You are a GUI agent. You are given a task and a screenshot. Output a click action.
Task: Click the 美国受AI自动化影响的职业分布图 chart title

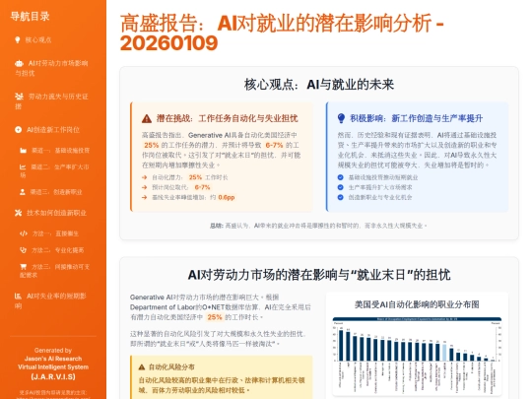coord(417,304)
